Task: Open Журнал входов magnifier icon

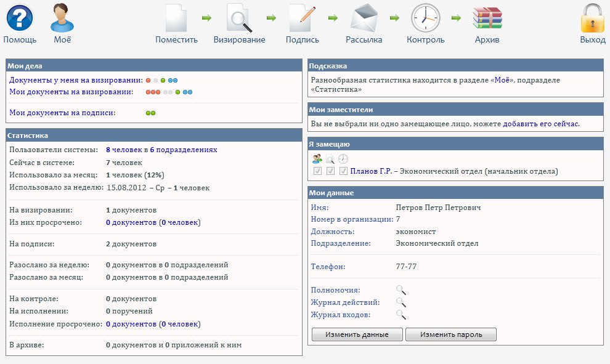Action: coord(401,315)
